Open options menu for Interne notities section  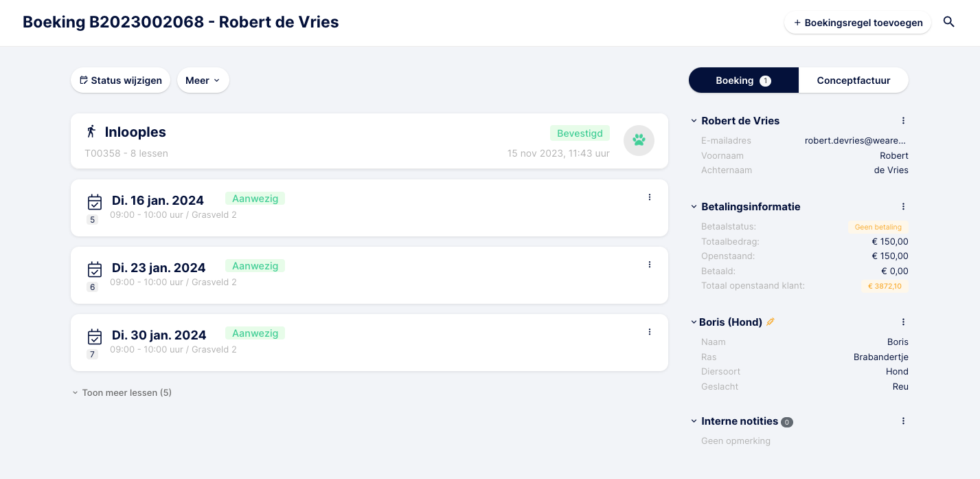pyautogui.click(x=903, y=421)
